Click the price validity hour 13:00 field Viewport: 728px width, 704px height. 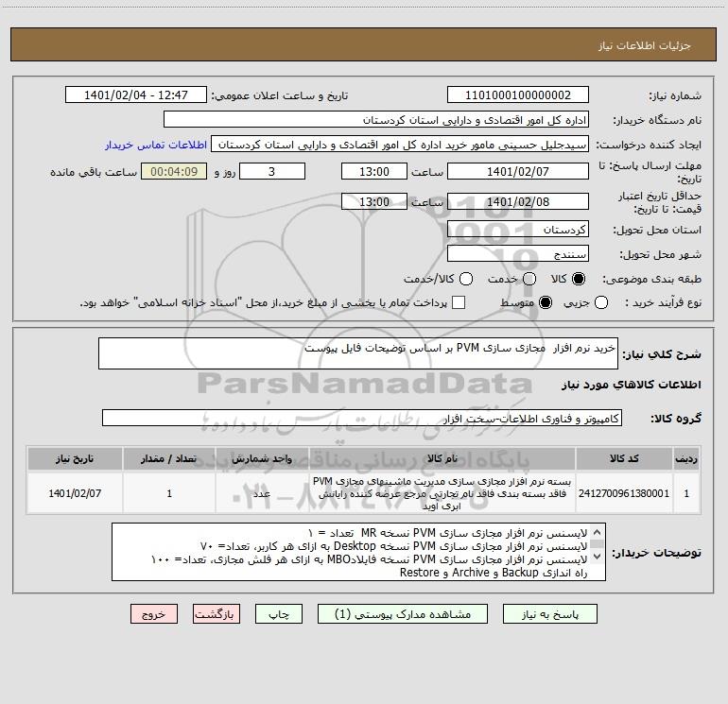(x=374, y=201)
